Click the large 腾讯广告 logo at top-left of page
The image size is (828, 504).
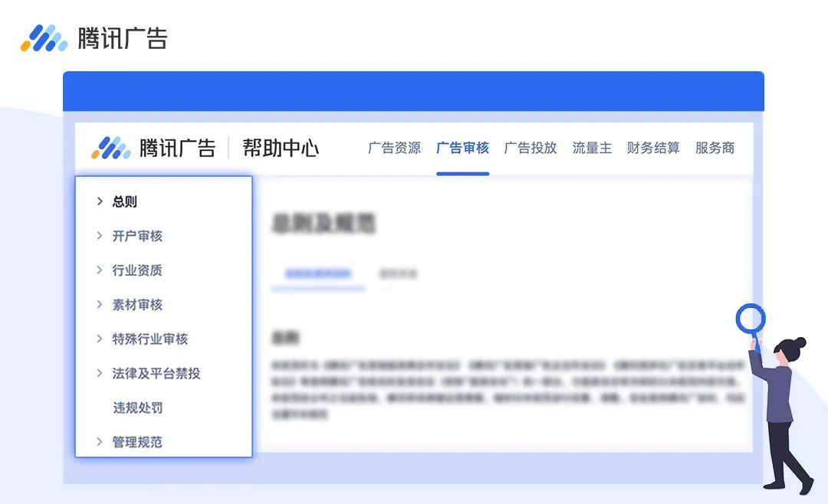94,38
